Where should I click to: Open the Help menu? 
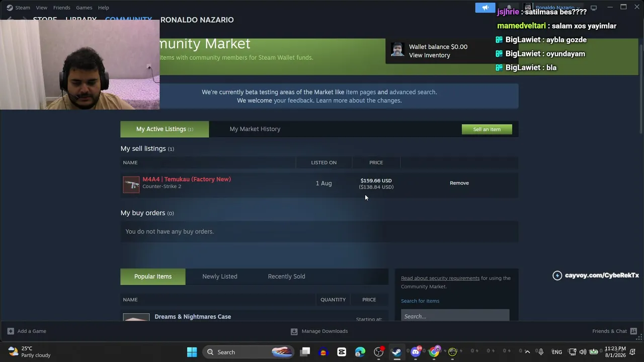(x=103, y=8)
